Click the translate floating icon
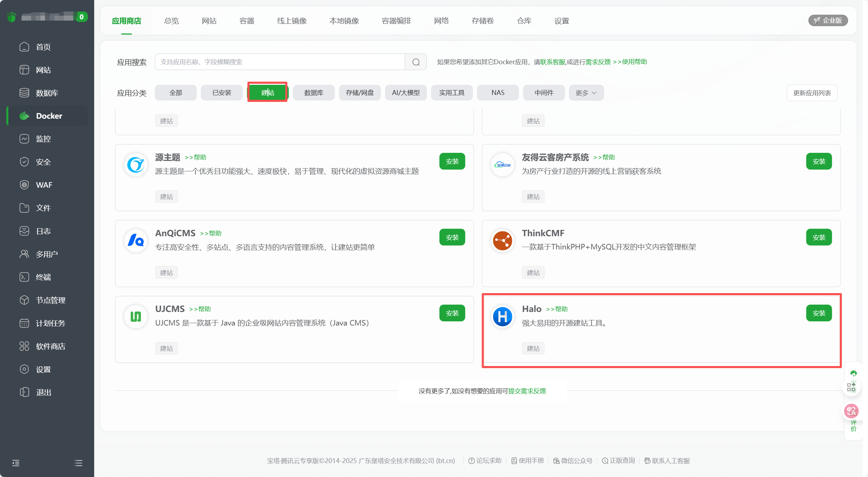The height and width of the screenshot is (477, 868). click(x=851, y=411)
